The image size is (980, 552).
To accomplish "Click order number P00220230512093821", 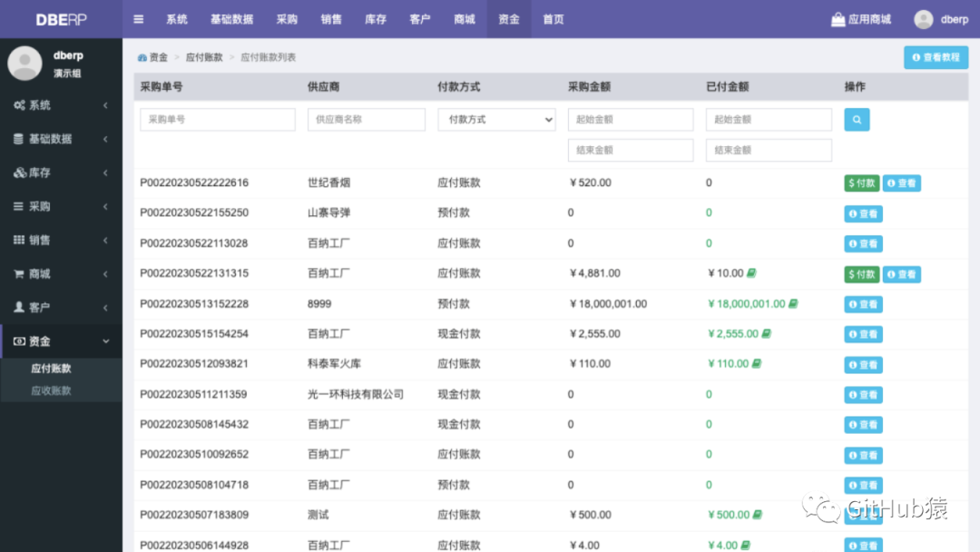I will (x=194, y=364).
